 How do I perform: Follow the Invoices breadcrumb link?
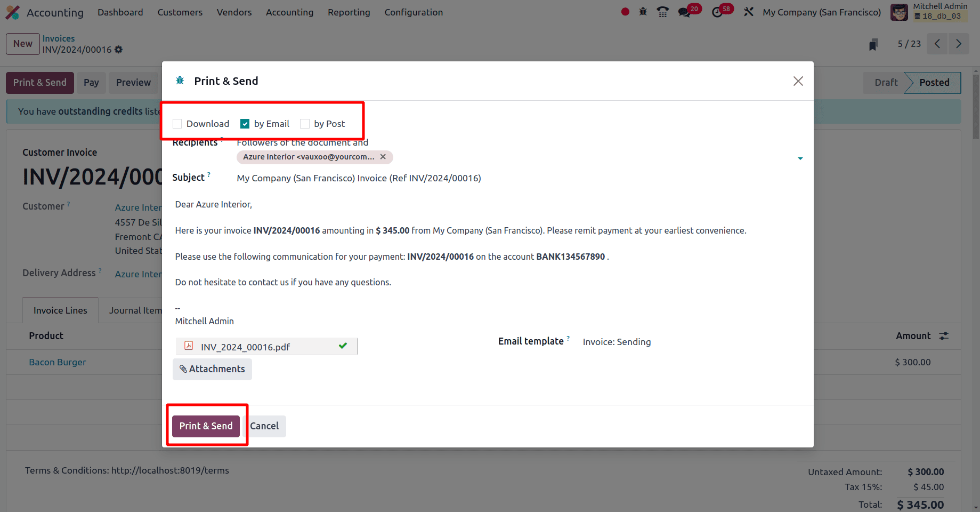(x=59, y=38)
